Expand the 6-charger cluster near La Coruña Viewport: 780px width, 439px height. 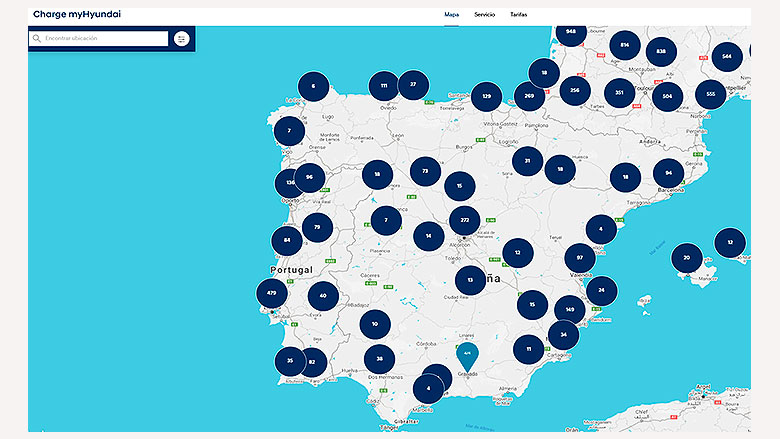313,86
